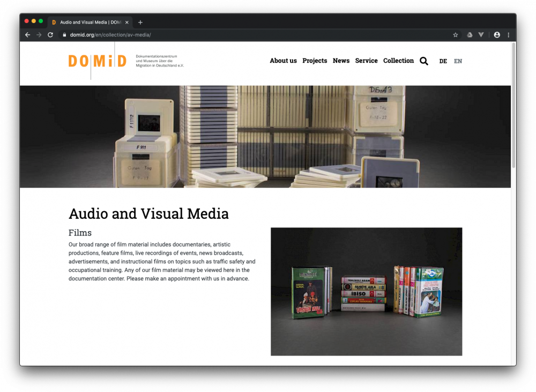Close the Audio and Visual Media tab

127,23
